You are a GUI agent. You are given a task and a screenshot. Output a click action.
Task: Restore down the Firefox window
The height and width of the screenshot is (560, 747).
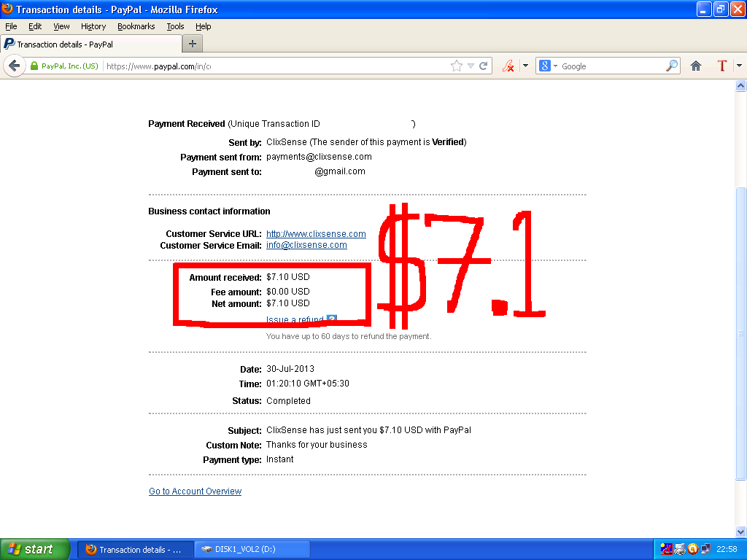point(720,9)
